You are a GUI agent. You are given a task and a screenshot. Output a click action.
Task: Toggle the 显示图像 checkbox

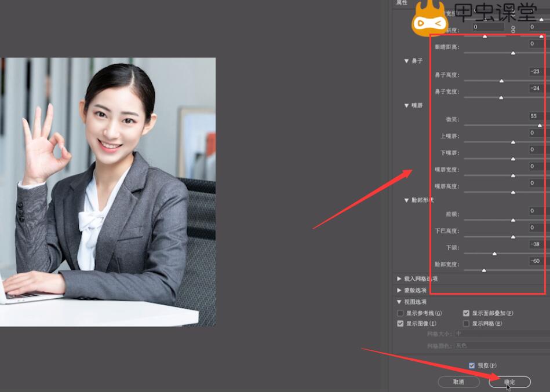click(x=400, y=324)
